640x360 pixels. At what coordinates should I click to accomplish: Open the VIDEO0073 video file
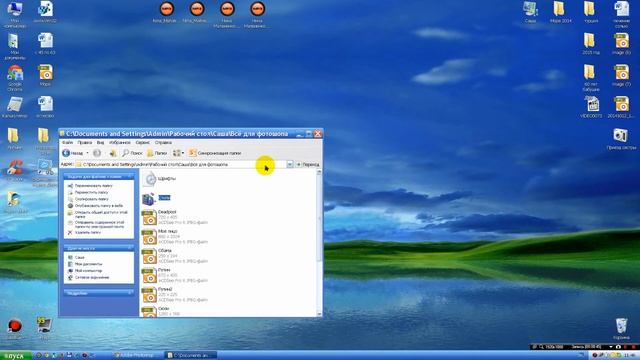pos(591,107)
